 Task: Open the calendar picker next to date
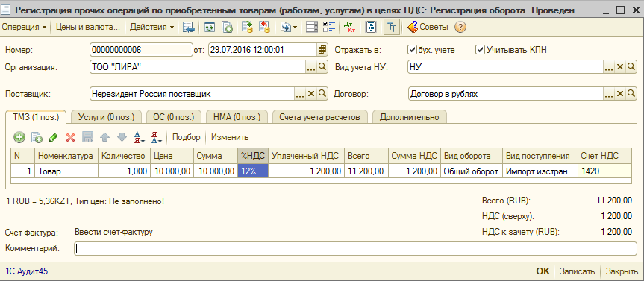point(322,50)
